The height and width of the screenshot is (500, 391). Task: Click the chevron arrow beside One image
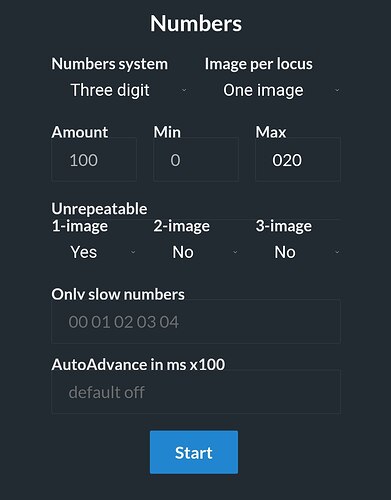point(337,90)
